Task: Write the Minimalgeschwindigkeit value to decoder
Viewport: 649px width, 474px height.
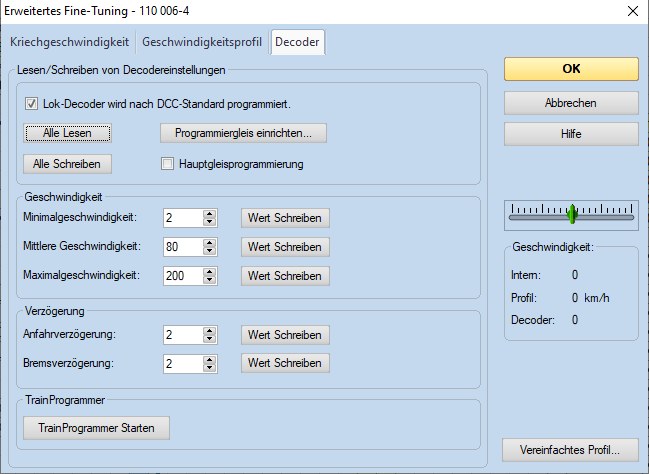Action: [285, 218]
